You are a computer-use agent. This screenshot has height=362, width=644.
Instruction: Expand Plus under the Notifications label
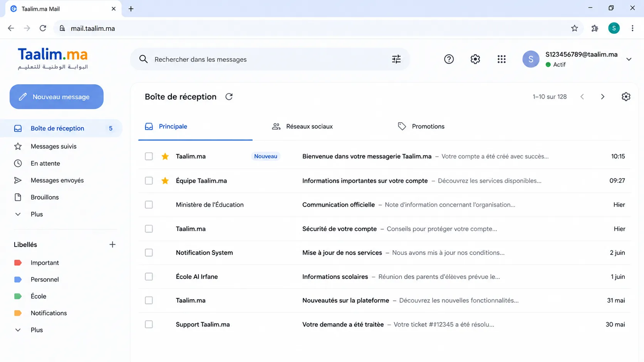point(37,330)
